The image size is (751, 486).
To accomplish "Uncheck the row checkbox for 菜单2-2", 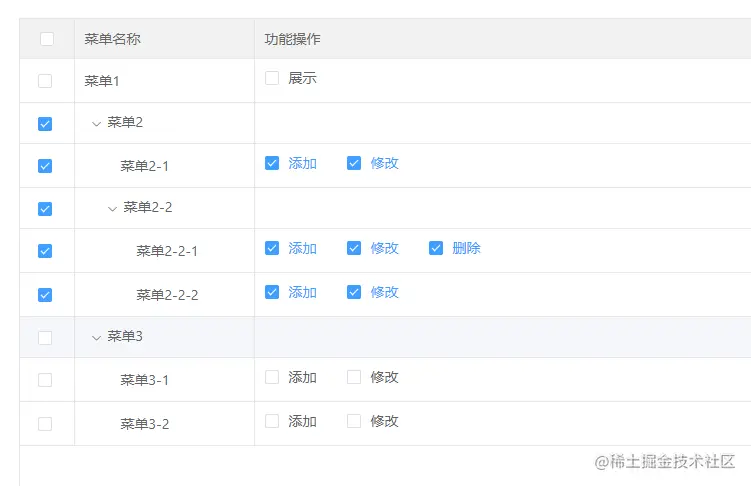I will tap(45, 209).
